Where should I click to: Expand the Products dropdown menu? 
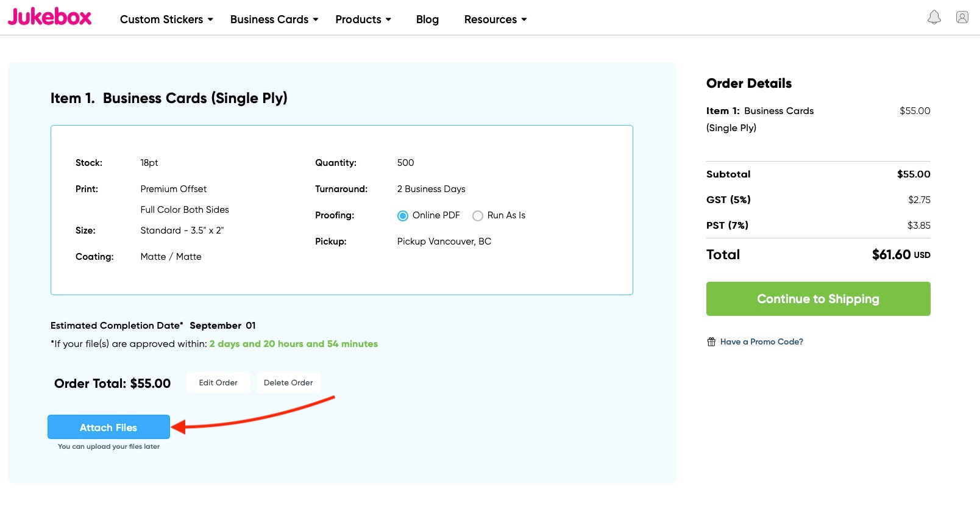pos(363,20)
